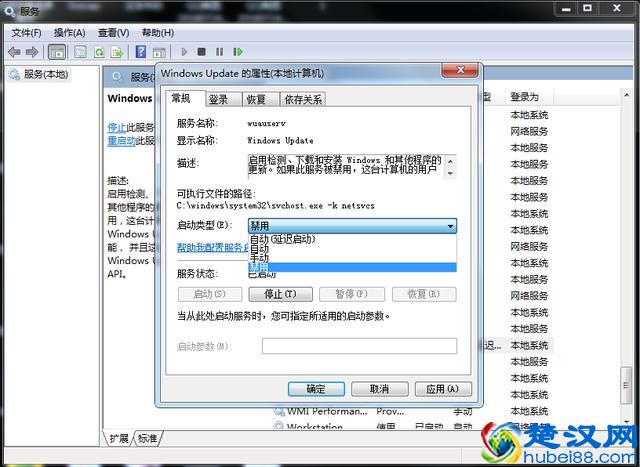
Task: Click the Pause Service toolbar icon
Action: pyautogui.click(x=220, y=52)
